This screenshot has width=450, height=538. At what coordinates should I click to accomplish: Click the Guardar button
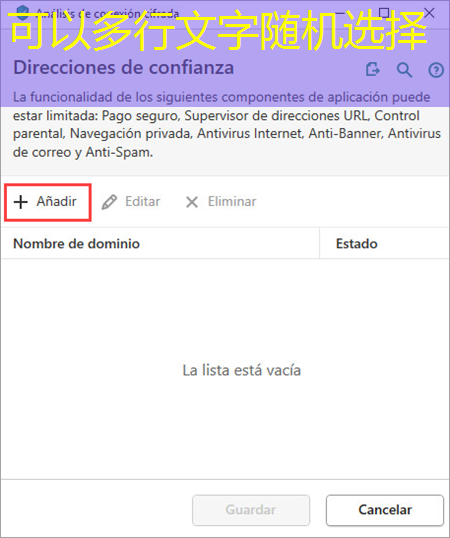(x=251, y=510)
